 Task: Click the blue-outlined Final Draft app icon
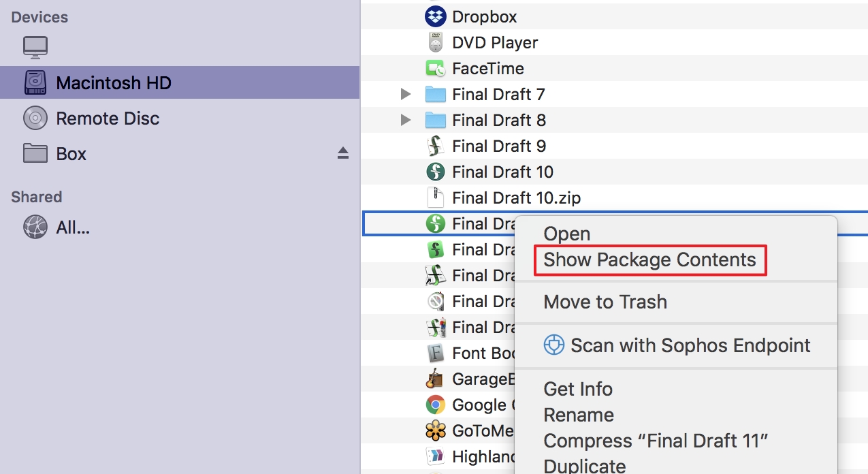pyautogui.click(x=436, y=223)
